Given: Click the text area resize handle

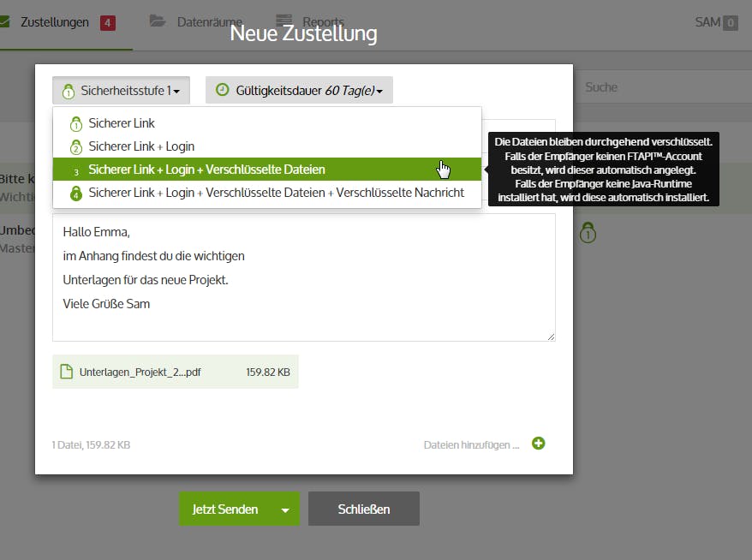Looking at the screenshot, I should 551,337.
